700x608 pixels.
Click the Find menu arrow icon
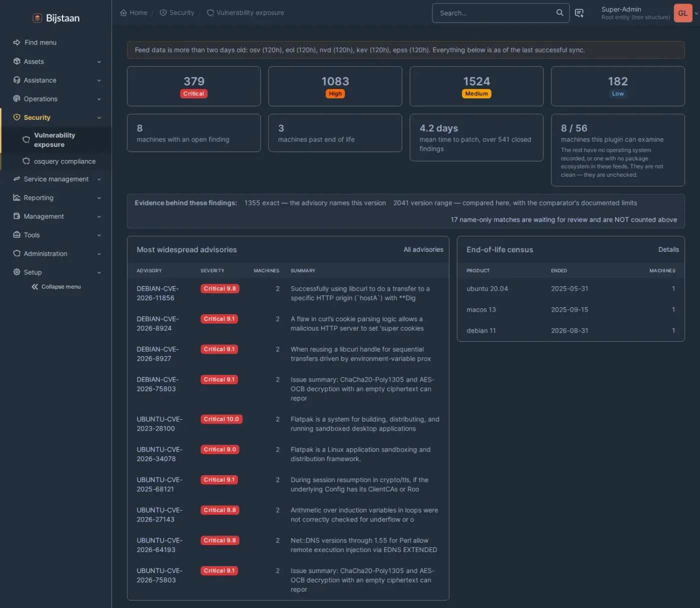16,42
